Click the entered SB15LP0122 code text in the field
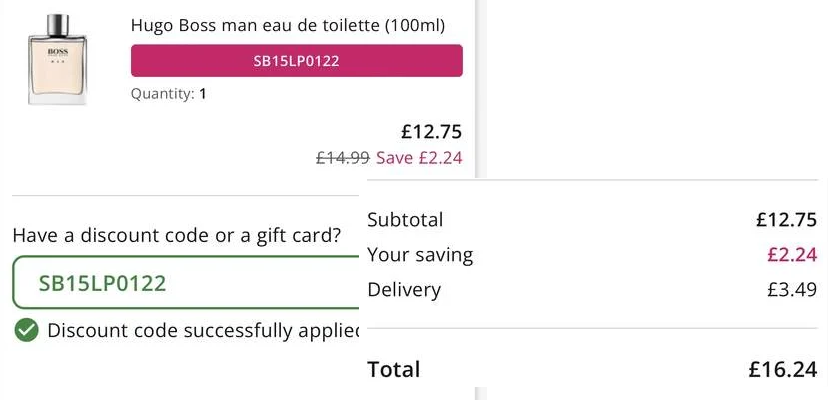 pos(102,283)
